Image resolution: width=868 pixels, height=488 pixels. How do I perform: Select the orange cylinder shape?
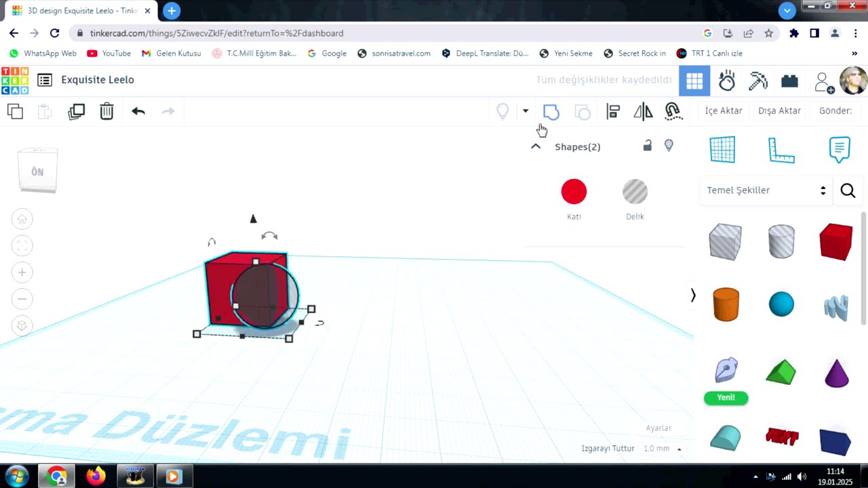[x=726, y=304]
